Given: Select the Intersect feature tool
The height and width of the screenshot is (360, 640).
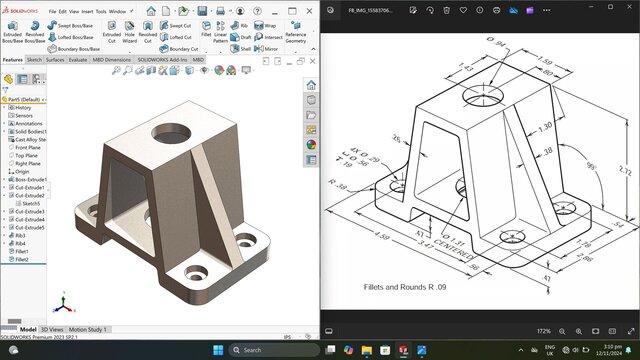Looking at the screenshot, I should coord(268,37).
